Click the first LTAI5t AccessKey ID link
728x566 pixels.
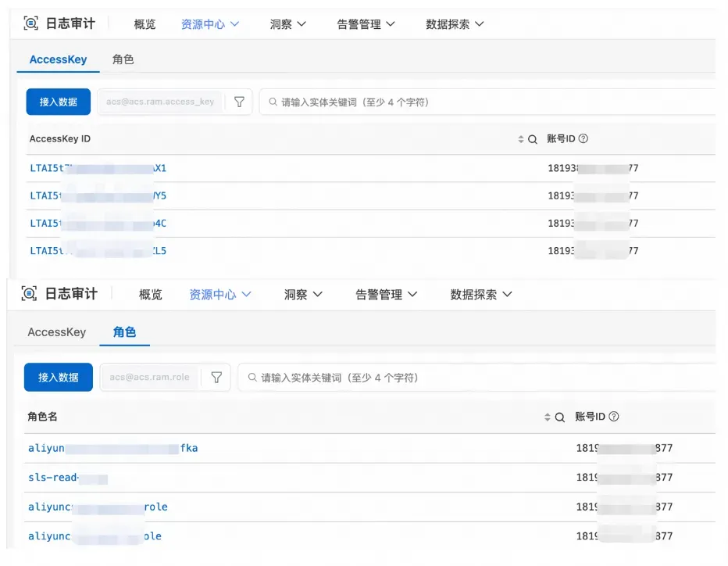[94, 168]
